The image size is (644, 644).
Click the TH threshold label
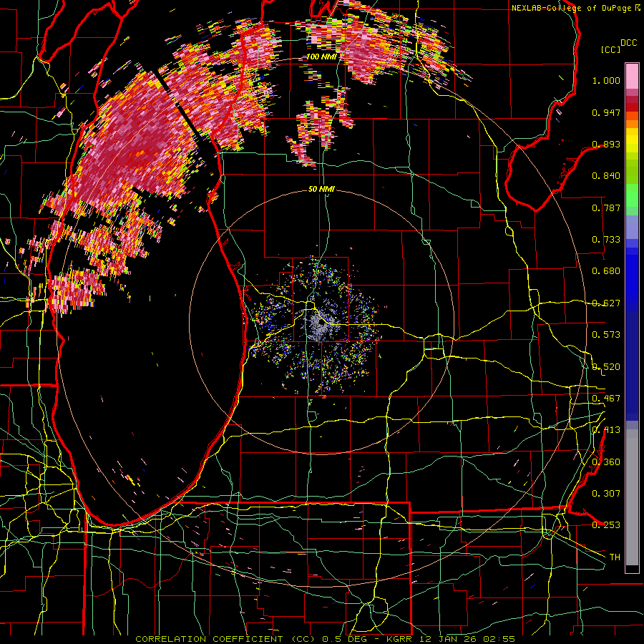pyautogui.click(x=615, y=557)
